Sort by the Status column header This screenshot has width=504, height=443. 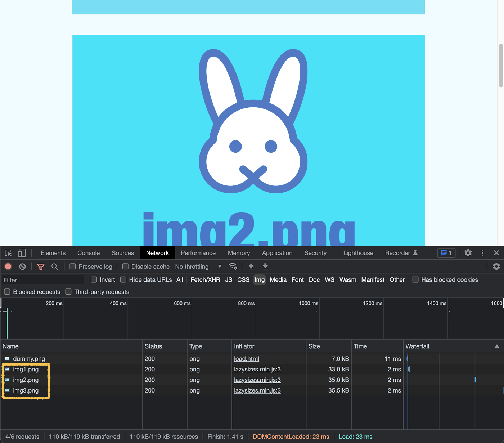(165, 346)
